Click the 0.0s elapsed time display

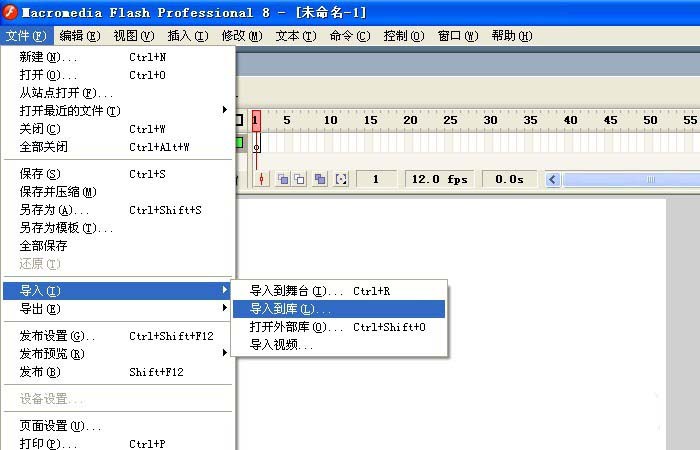(509, 179)
